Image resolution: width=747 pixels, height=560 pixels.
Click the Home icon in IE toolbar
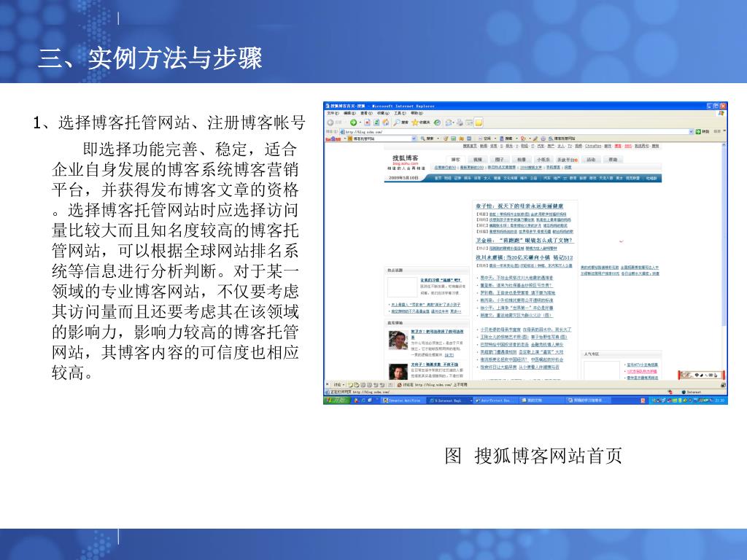[386, 122]
